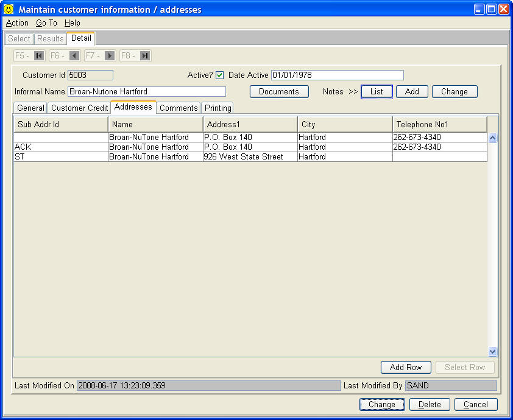Click the 926 West State Street cell
This screenshot has width=513, height=420.
coord(250,157)
